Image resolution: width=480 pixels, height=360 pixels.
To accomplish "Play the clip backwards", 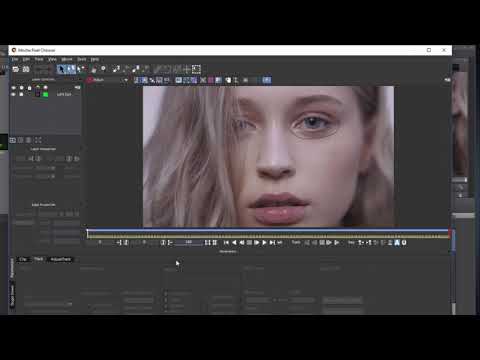I will pyautogui.click(x=234, y=243).
